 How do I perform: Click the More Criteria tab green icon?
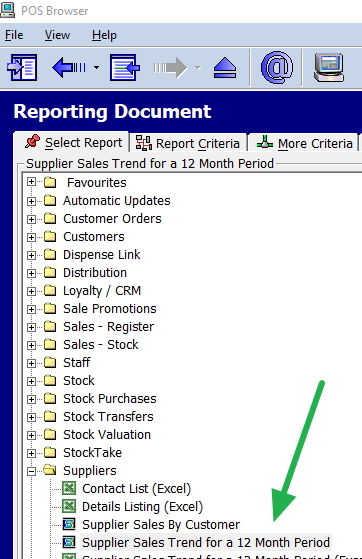coord(265,142)
